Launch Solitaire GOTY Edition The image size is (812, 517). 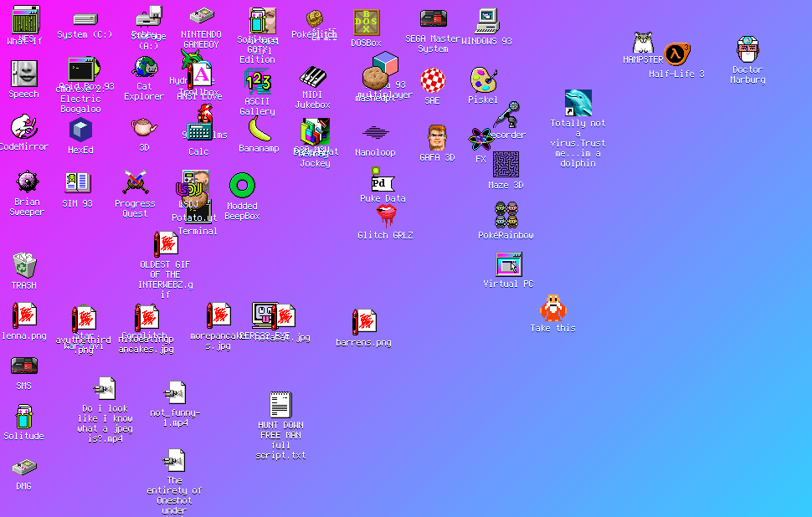tap(258, 18)
